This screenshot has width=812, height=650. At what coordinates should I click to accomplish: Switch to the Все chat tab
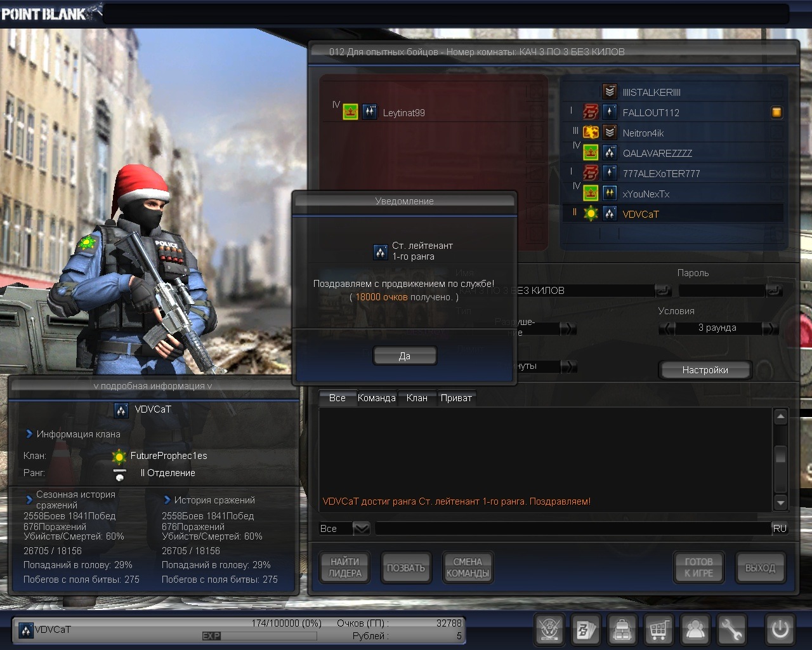(337, 398)
